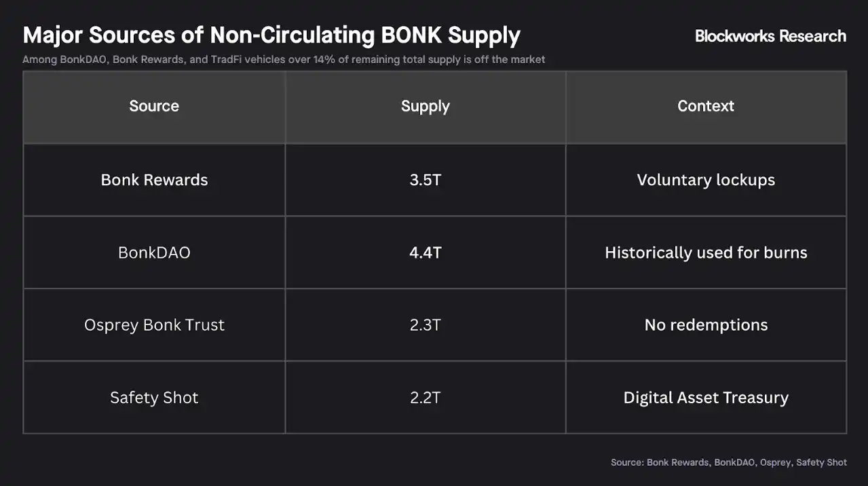The image size is (868, 486).
Task: Click the No redemptions context cell
Action: point(705,325)
